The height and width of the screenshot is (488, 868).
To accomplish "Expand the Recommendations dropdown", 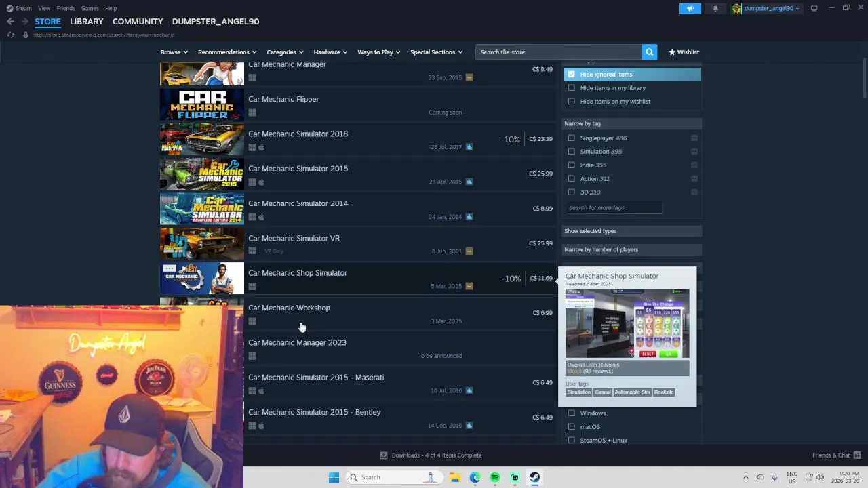I will click(x=227, y=52).
